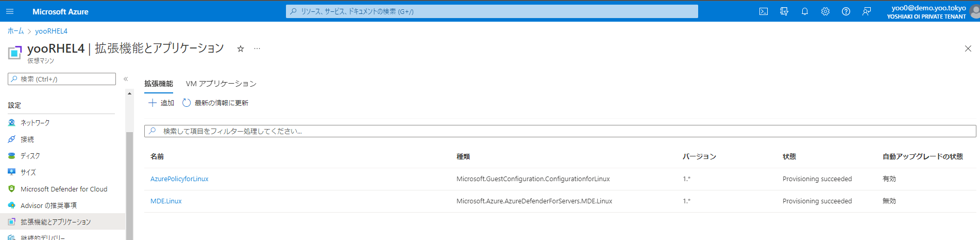Click the search icon in filter box
This screenshot has height=240, width=980.
(153, 131)
